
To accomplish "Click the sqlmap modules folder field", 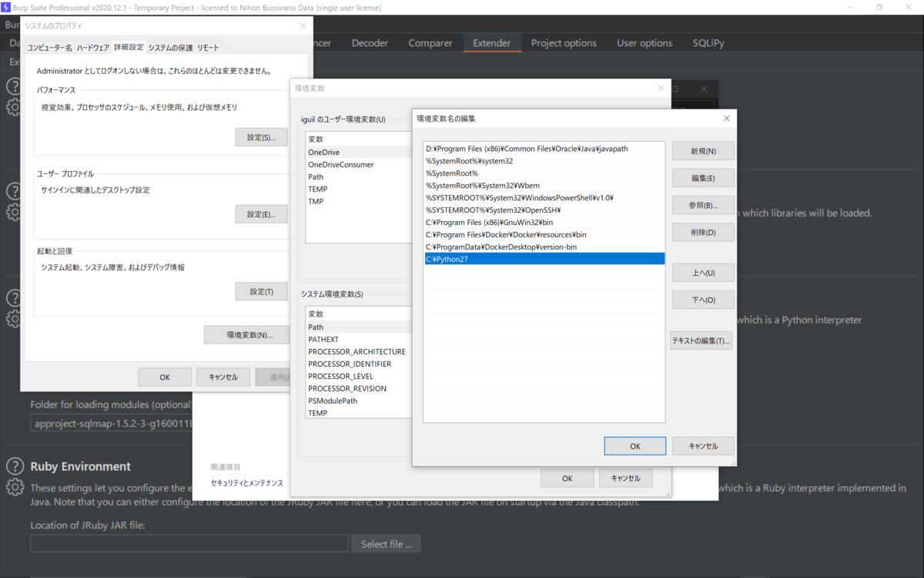I will pyautogui.click(x=112, y=423).
